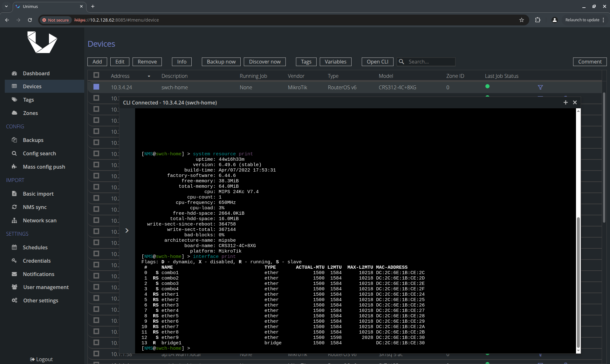Click the Discover now button
The height and width of the screenshot is (364, 610).
264,62
